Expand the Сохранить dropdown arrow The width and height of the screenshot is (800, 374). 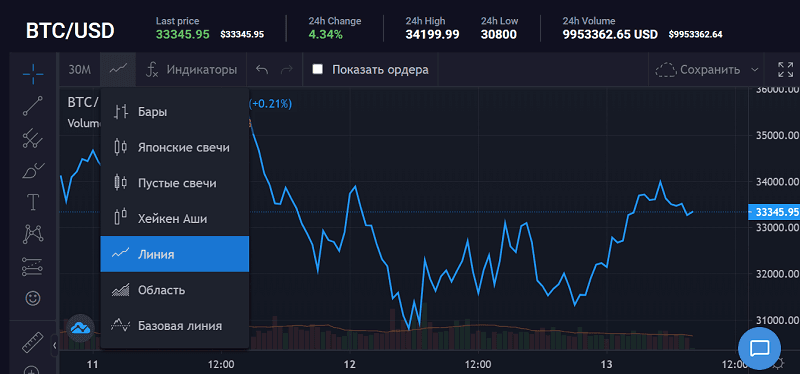755,69
